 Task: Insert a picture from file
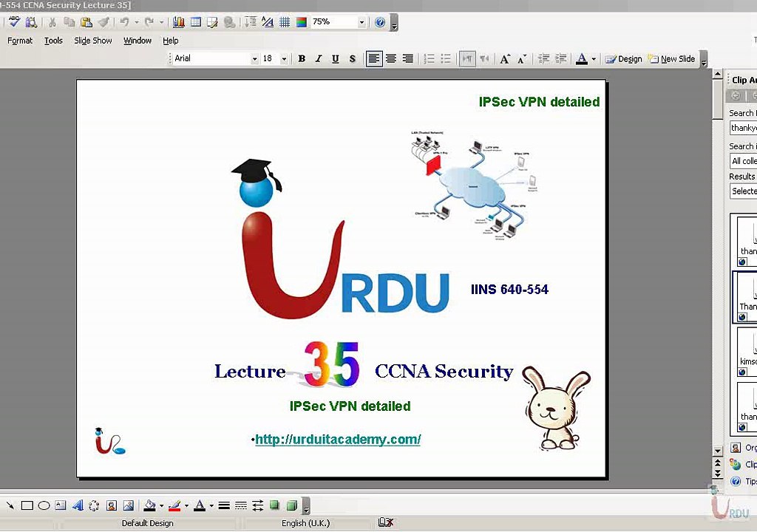tap(129, 505)
